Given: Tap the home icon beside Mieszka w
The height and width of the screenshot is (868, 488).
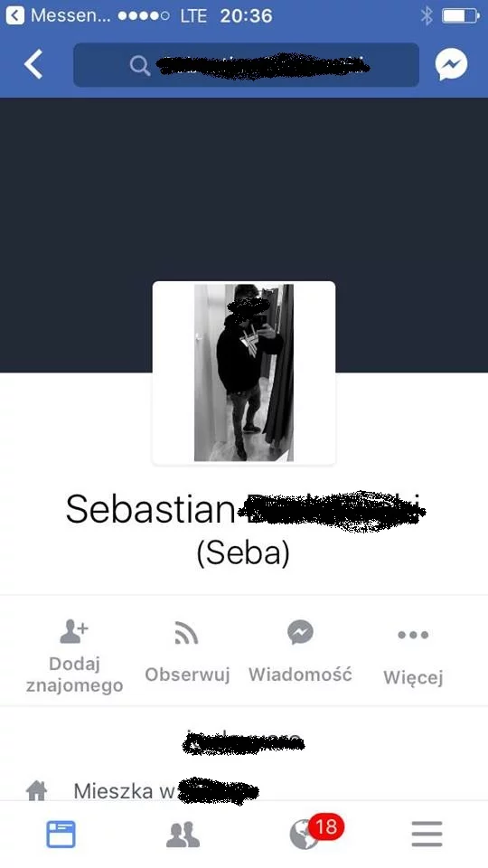Looking at the screenshot, I should [36, 791].
